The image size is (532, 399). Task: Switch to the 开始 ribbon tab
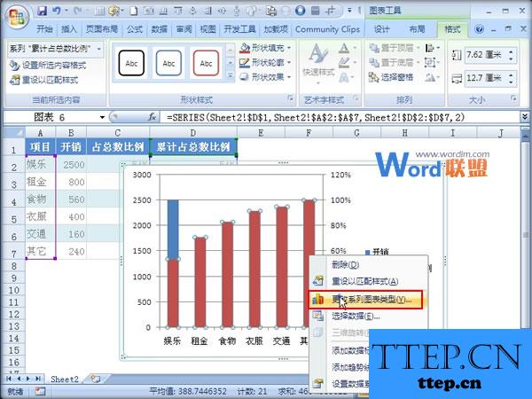click(44, 29)
